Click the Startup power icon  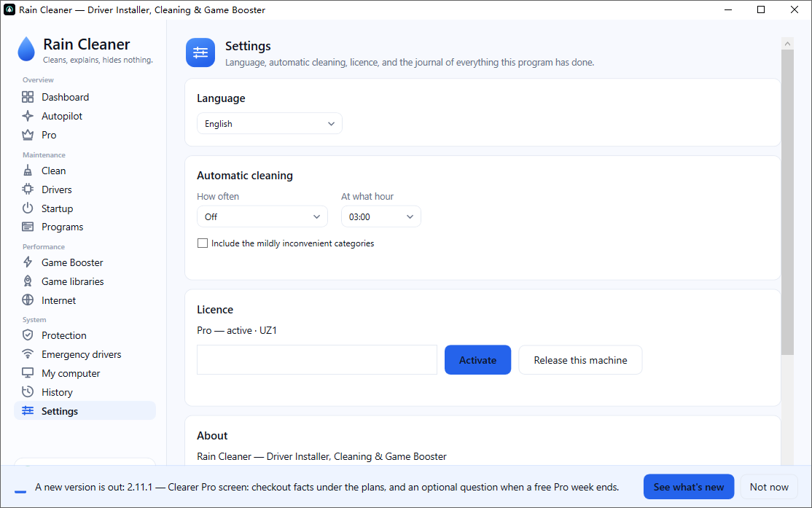[x=28, y=208]
